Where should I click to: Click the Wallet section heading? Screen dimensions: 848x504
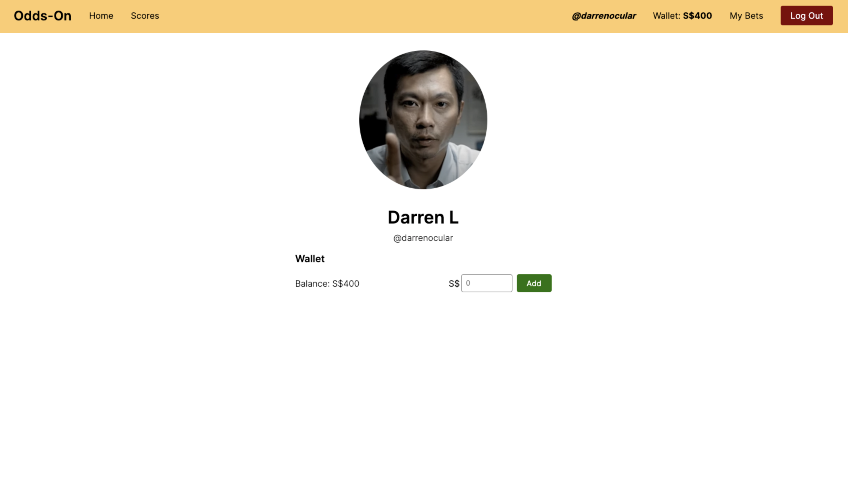click(310, 259)
